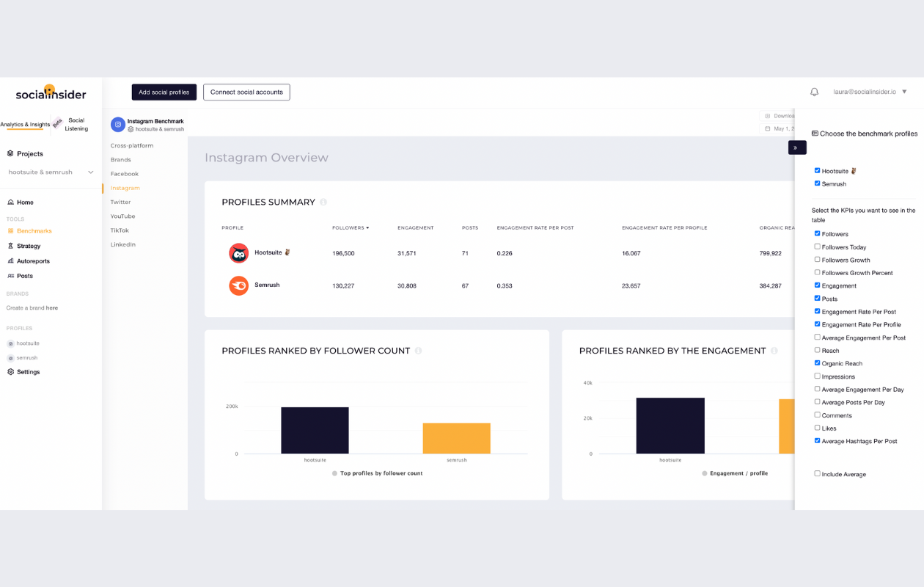Click info icon beside Profiles Ranked by the Engagement
The width and height of the screenshot is (924, 587).
774,351
